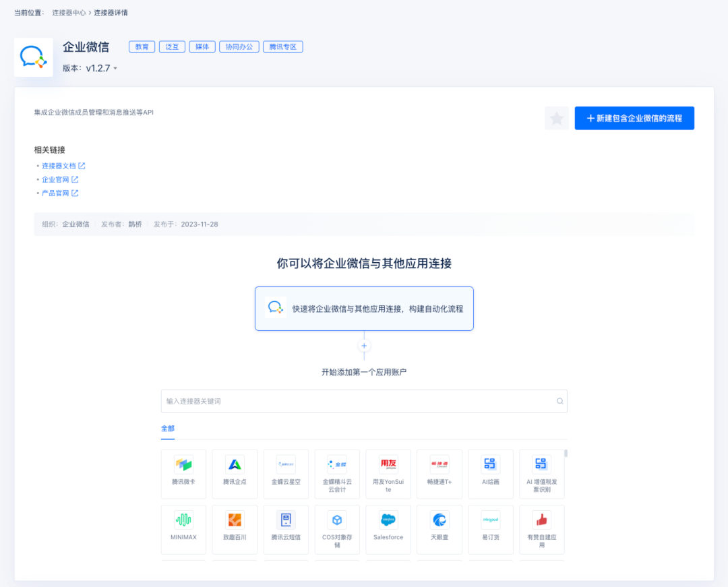728x587 pixels.
Task: Click the 腾讯专区 tag
Action: pyautogui.click(x=282, y=47)
